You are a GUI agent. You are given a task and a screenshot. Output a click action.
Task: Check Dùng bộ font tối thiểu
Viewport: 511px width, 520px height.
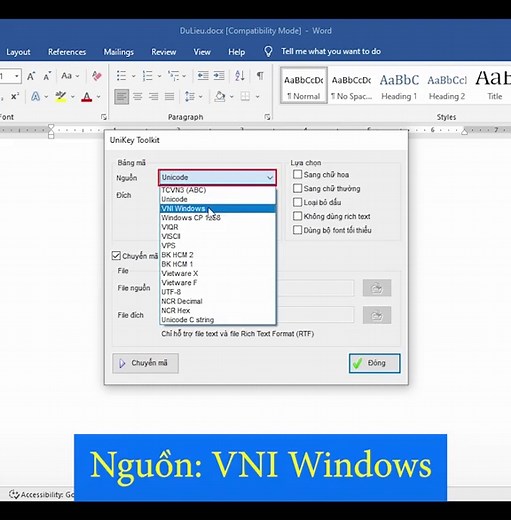[x=297, y=230]
